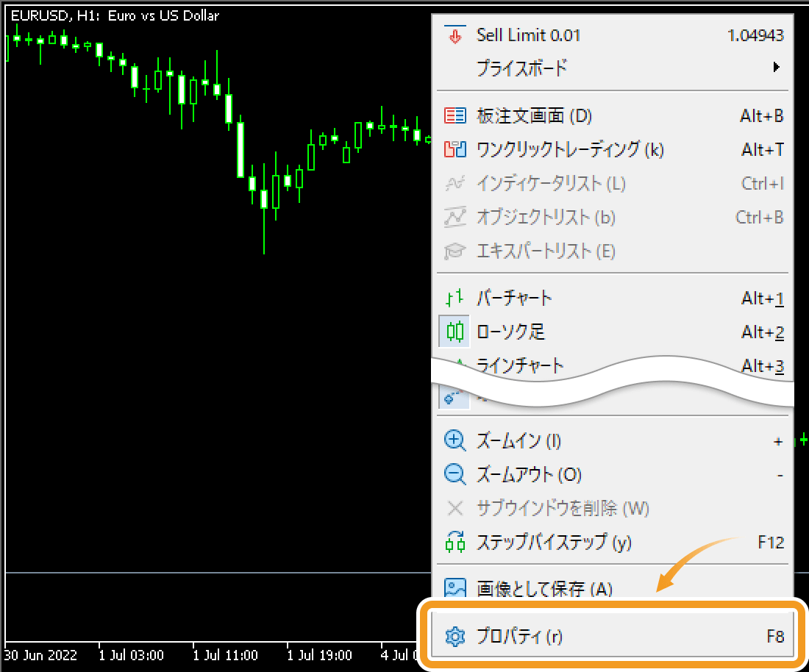Viewport: 809px width, 672px height.
Task: Click the ステップバイステップ candles icon
Action: 455,542
